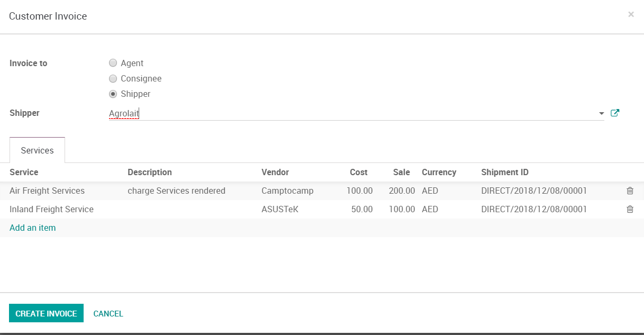Delete the Inland Freight Service row
This screenshot has width=644, height=335.
(x=630, y=209)
